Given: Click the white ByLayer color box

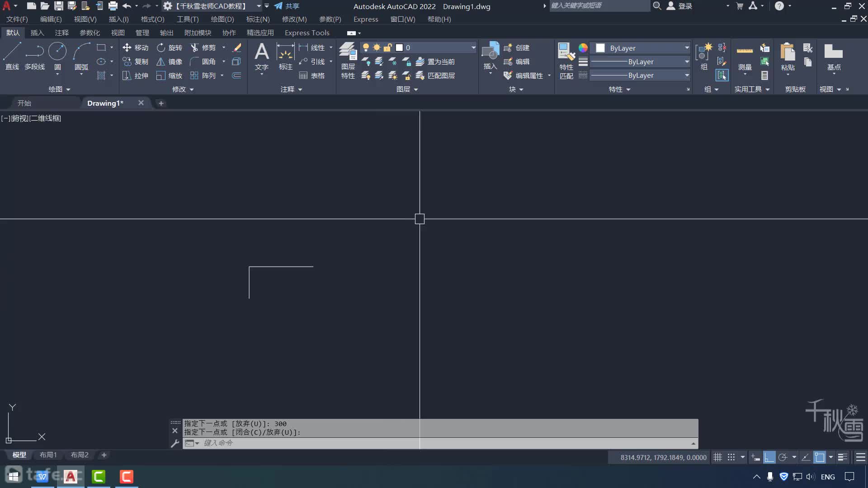Looking at the screenshot, I should pyautogui.click(x=600, y=48).
